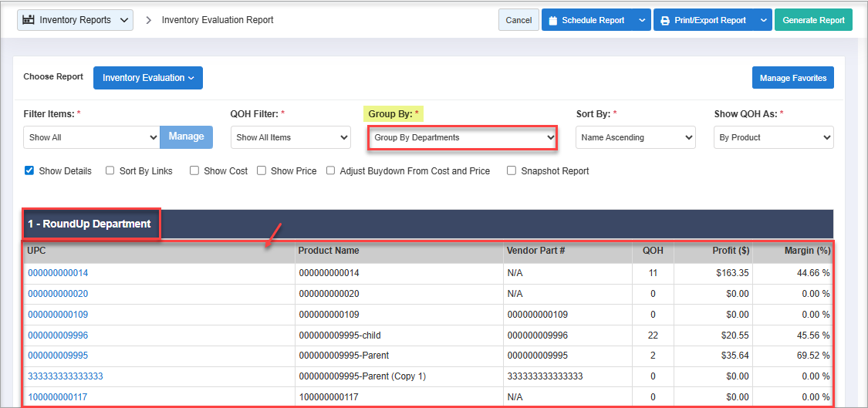Image resolution: width=868 pixels, height=408 pixels.
Task: Expand the Schedule Report split arrow
Action: pyautogui.click(x=642, y=21)
